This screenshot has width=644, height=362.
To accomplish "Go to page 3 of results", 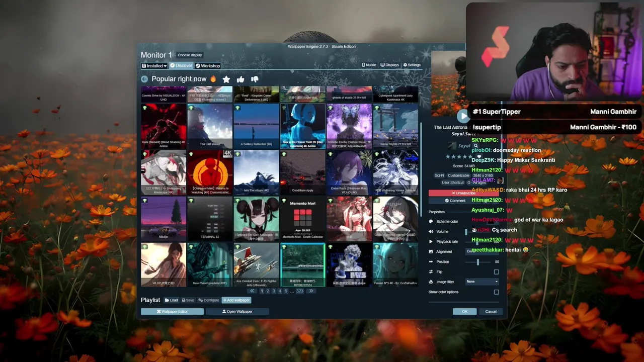I will click(x=274, y=291).
